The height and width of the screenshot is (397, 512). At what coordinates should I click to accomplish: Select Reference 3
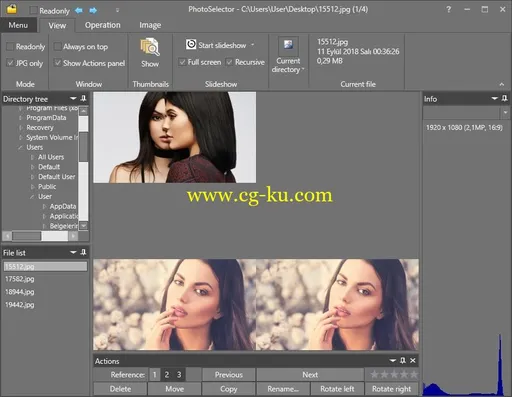(179, 375)
